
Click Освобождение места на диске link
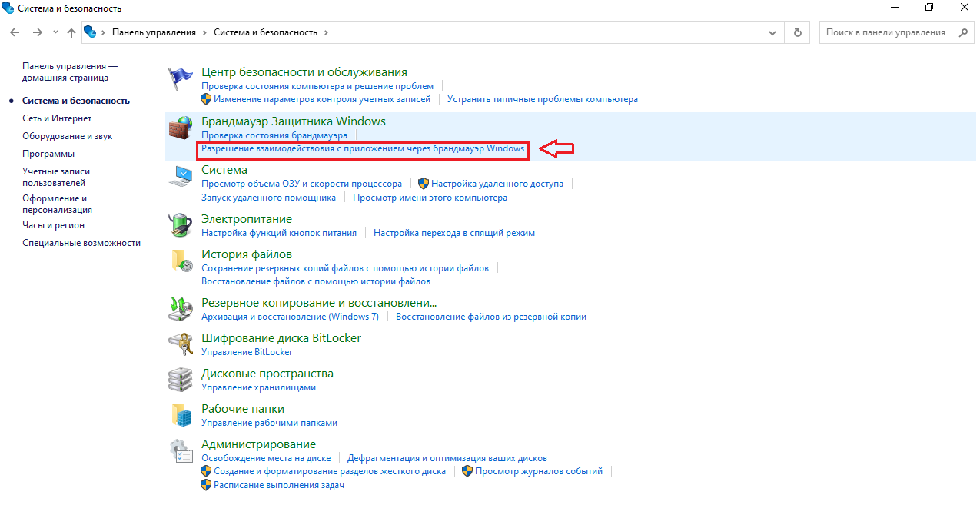click(266, 457)
